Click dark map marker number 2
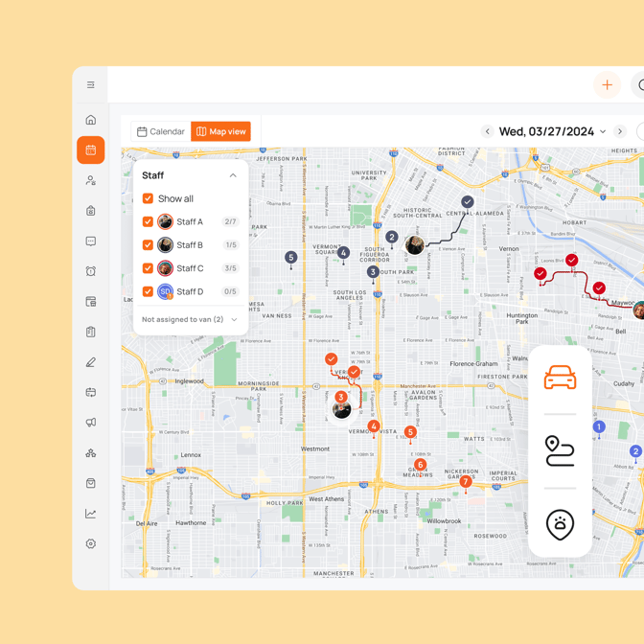Viewport: 644px width, 644px height. click(392, 237)
